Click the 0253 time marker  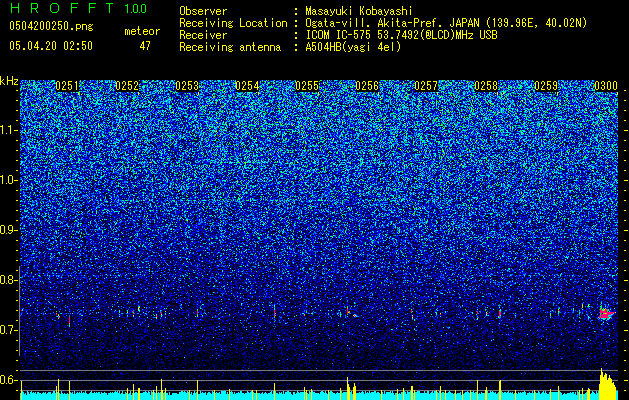[x=187, y=86]
